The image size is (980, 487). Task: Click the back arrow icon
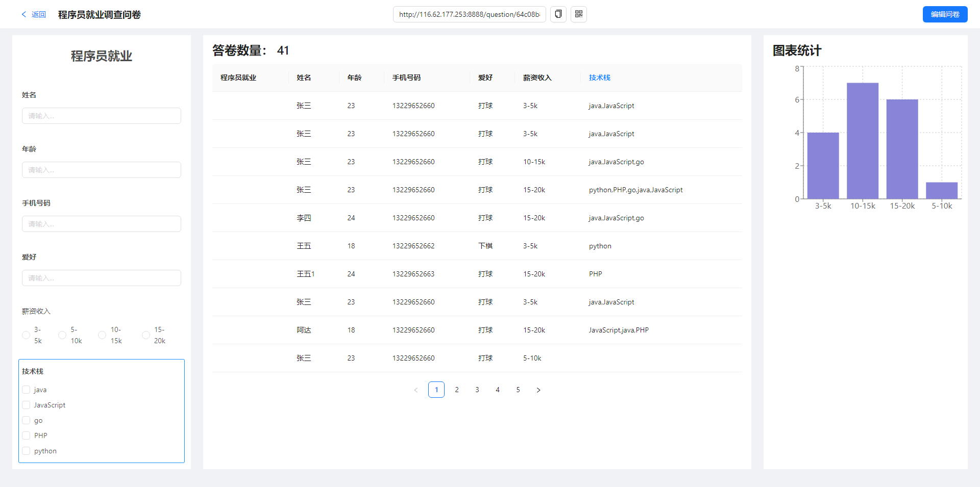[23, 14]
